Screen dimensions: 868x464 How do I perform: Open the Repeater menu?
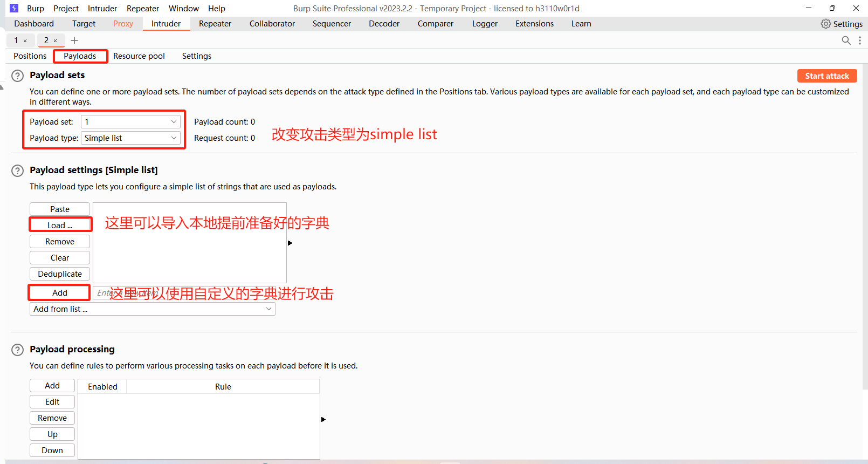(143, 9)
